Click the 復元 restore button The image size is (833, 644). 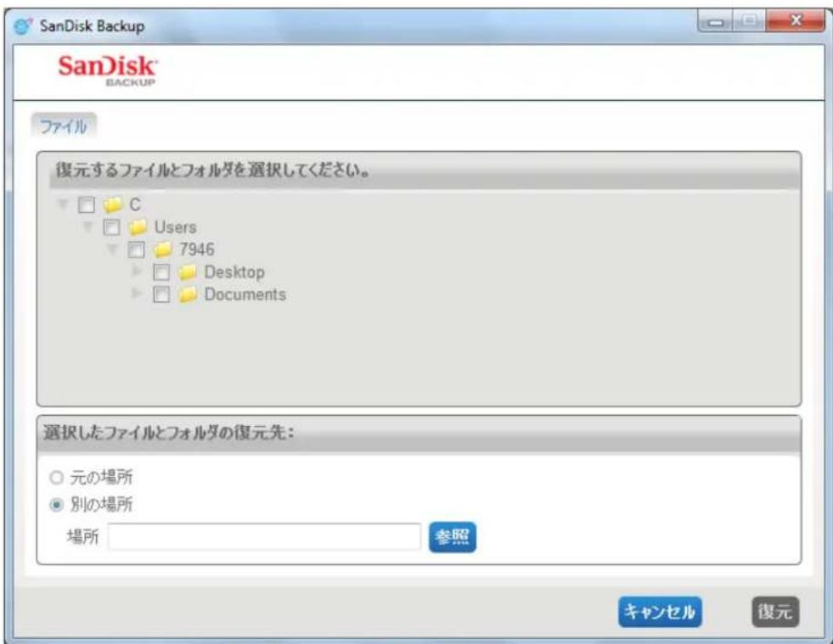tap(775, 612)
